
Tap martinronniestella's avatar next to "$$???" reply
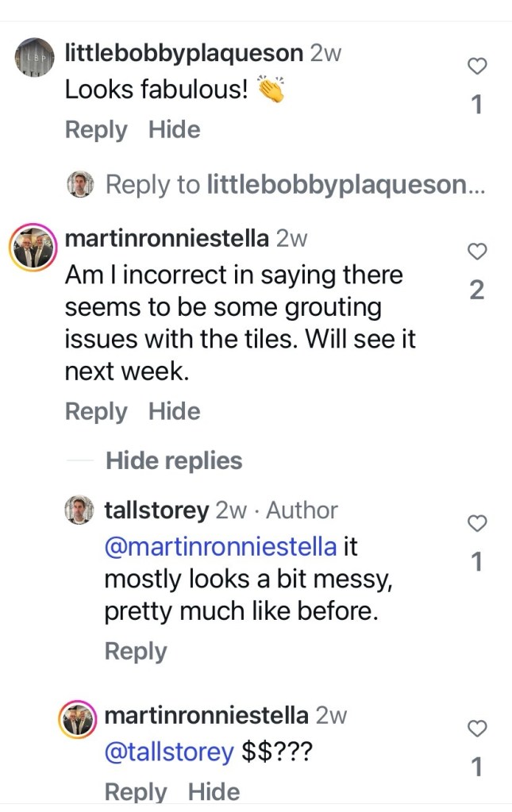point(79,721)
